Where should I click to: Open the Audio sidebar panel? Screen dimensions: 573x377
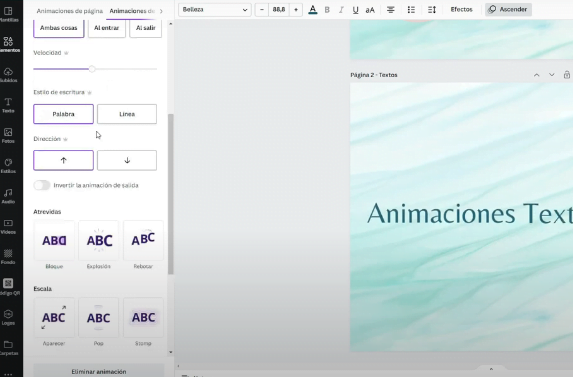coord(8,196)
